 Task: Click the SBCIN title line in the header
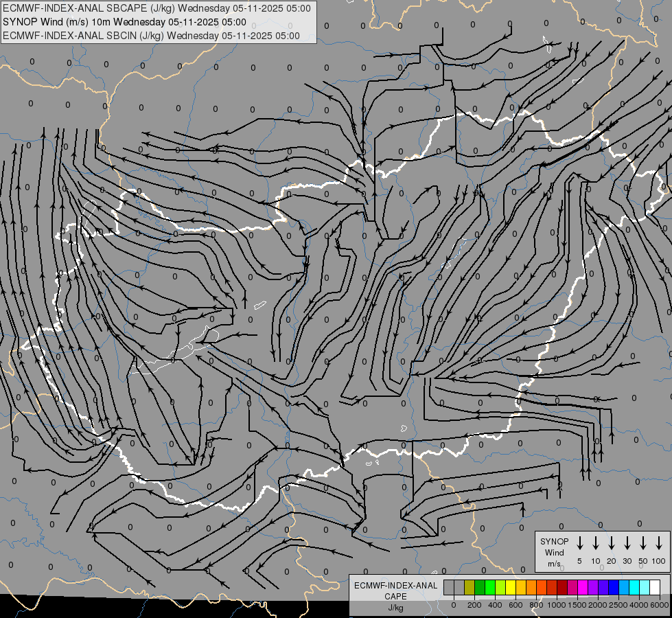point(151,36)
